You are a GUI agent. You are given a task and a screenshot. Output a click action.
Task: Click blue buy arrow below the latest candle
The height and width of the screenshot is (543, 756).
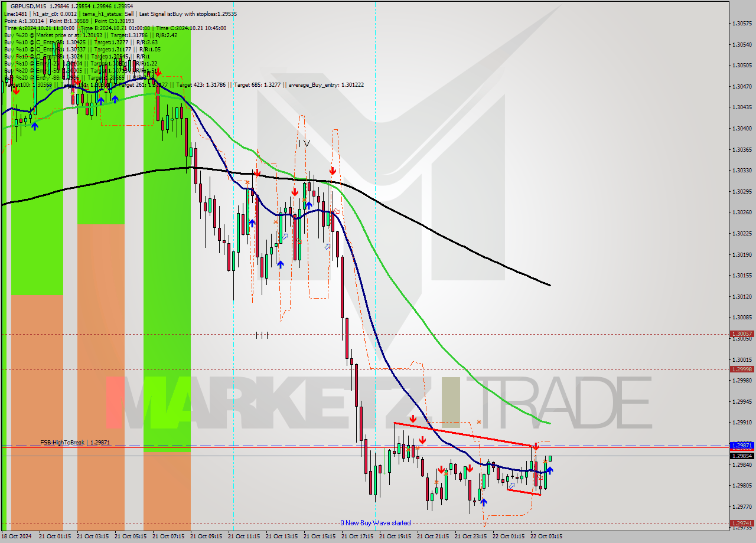(x=550, y=470)
